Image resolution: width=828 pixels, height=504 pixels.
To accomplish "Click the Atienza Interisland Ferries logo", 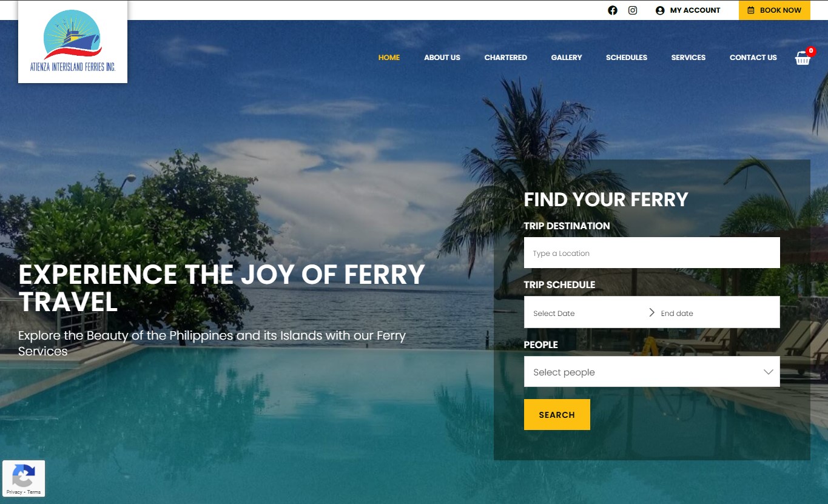I will (73, 42).
